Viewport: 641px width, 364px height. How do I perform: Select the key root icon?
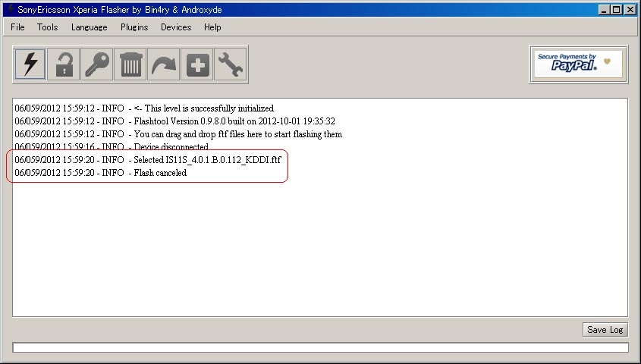pos(97,64)
